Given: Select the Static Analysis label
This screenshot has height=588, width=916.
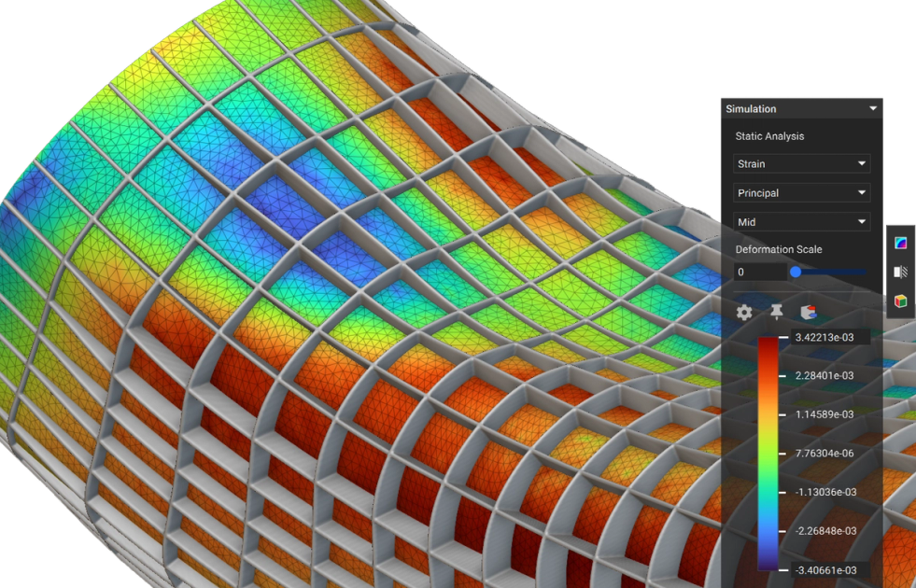Looking at the screenshot, I should pyautogui.click(x=768, y=136).
